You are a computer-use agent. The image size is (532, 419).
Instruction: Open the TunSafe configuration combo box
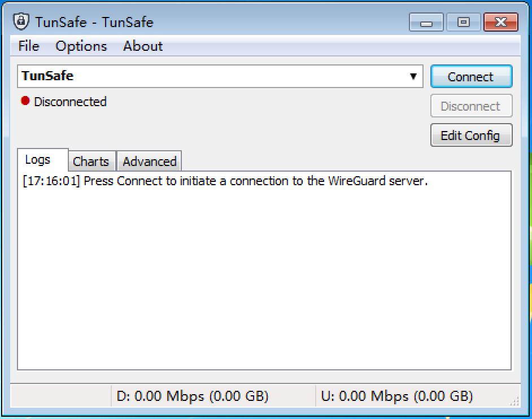pos(220,76)
